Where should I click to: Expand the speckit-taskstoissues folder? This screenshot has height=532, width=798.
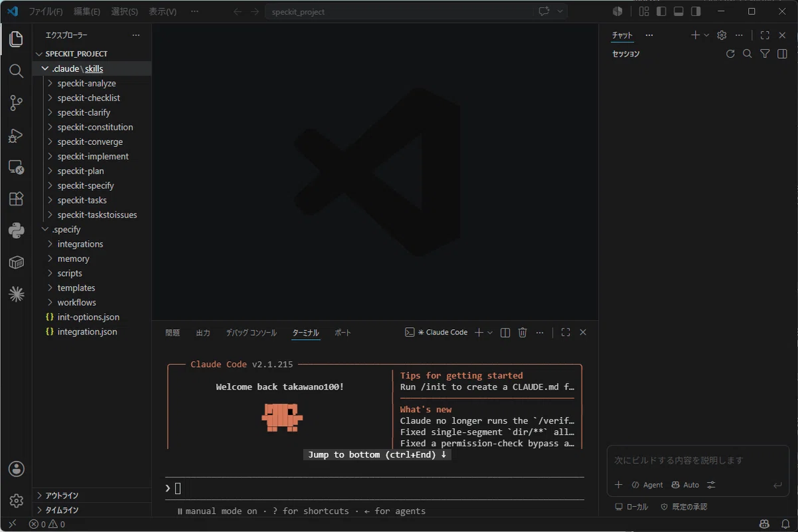92,215
